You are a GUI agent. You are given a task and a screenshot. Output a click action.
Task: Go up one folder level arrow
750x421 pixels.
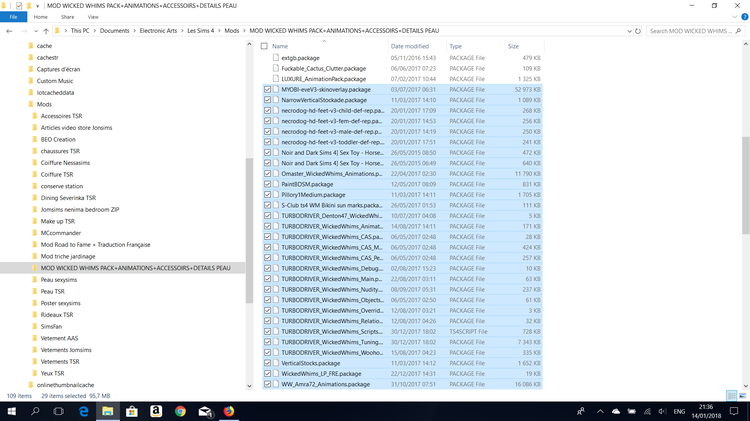46,31
